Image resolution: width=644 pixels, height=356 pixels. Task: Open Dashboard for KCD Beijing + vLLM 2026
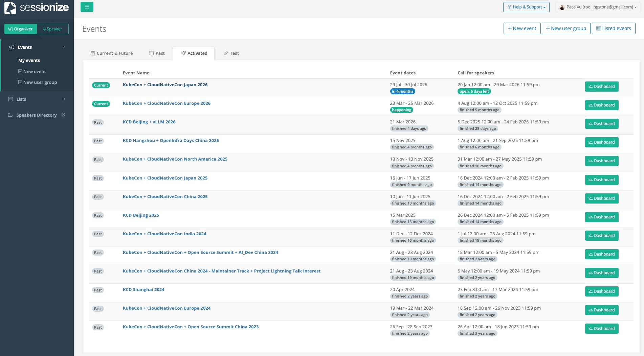(x=601, y=124)
